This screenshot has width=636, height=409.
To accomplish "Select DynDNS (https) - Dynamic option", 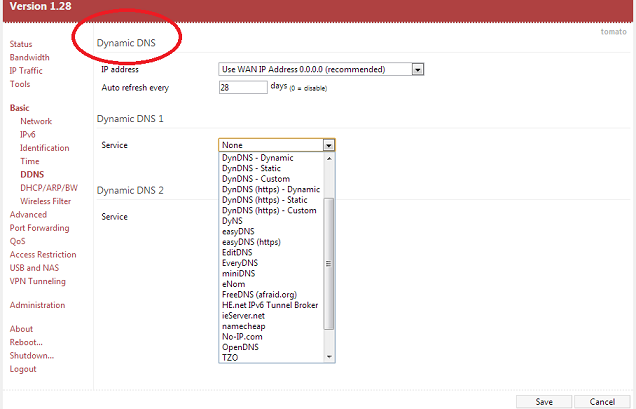I will pos(271,189).
